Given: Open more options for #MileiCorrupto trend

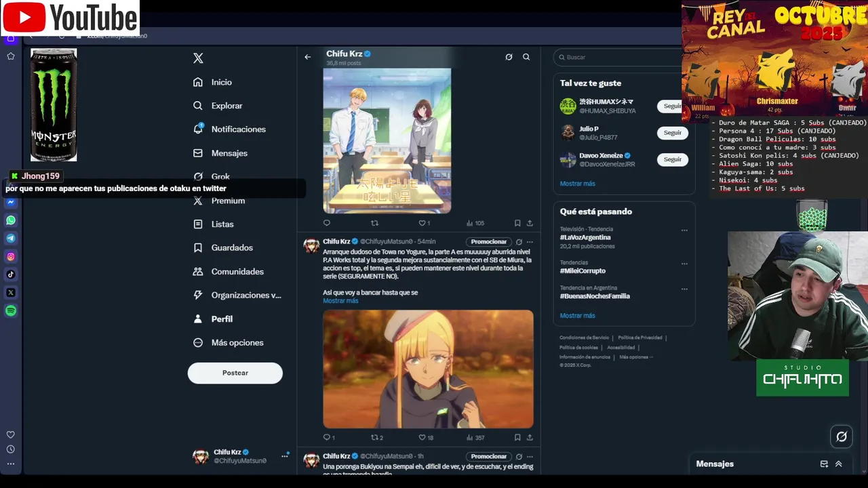Looking at the screenshot, I should pyautogui.click(x=684, y=264).
